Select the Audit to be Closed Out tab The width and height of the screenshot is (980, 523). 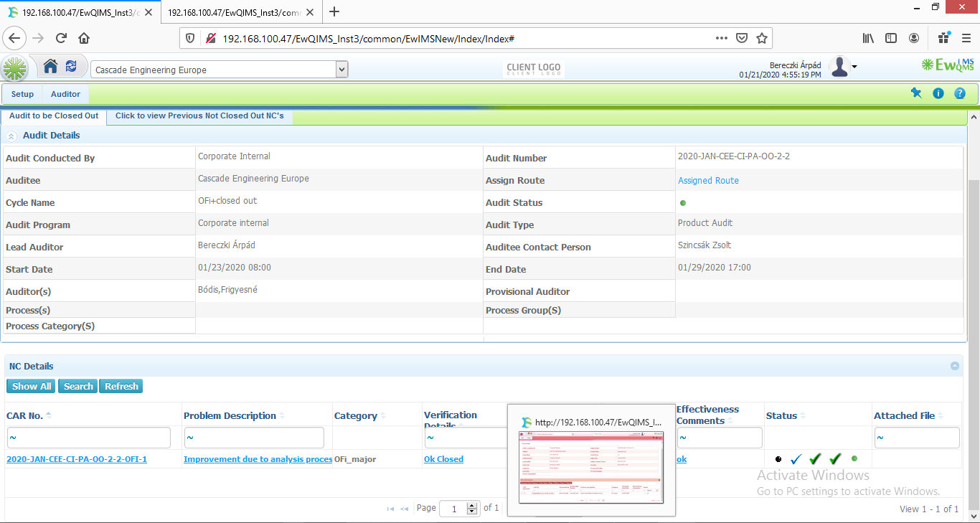coord(54,116)
